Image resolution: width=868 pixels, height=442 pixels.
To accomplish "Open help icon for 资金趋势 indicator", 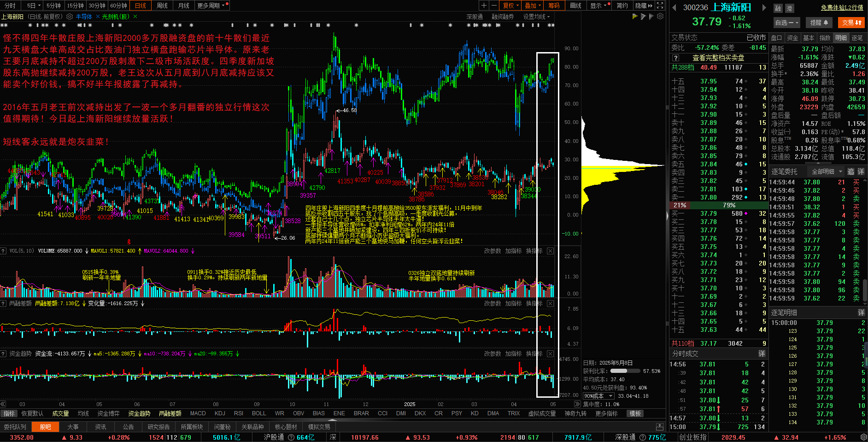I will 3,354.
